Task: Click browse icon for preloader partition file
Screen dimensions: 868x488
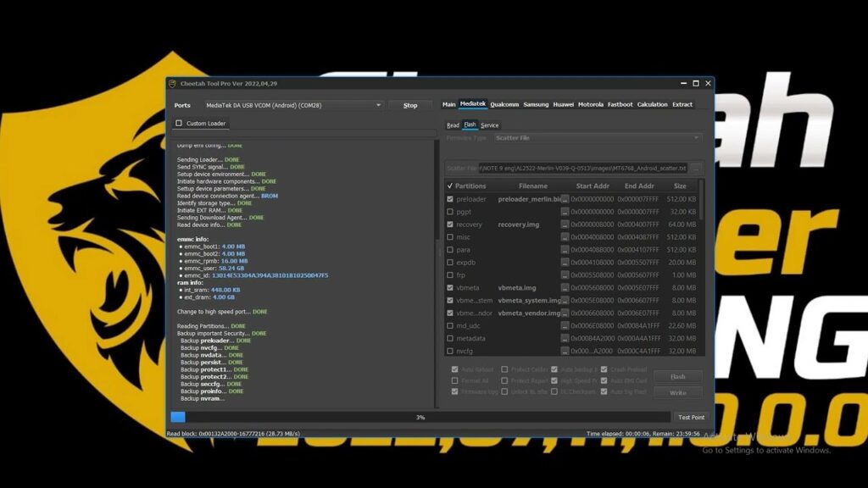Action: pyautogui.click(x=565, y=199)
